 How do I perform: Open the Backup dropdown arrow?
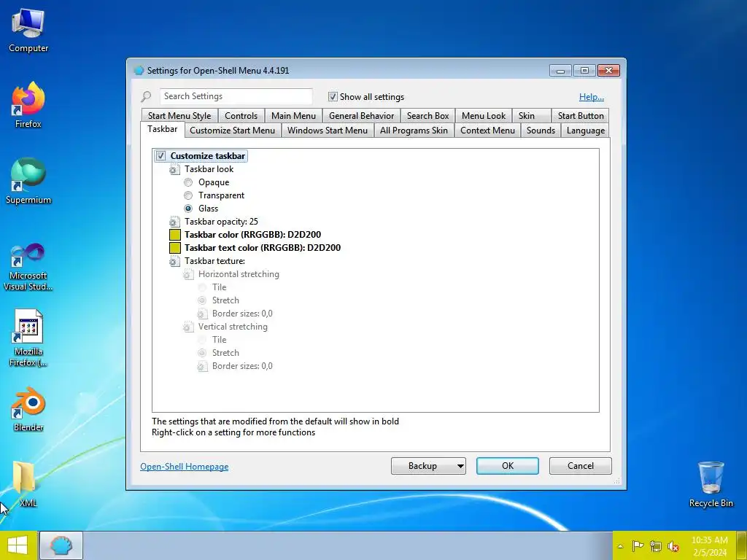pos(460,466)
